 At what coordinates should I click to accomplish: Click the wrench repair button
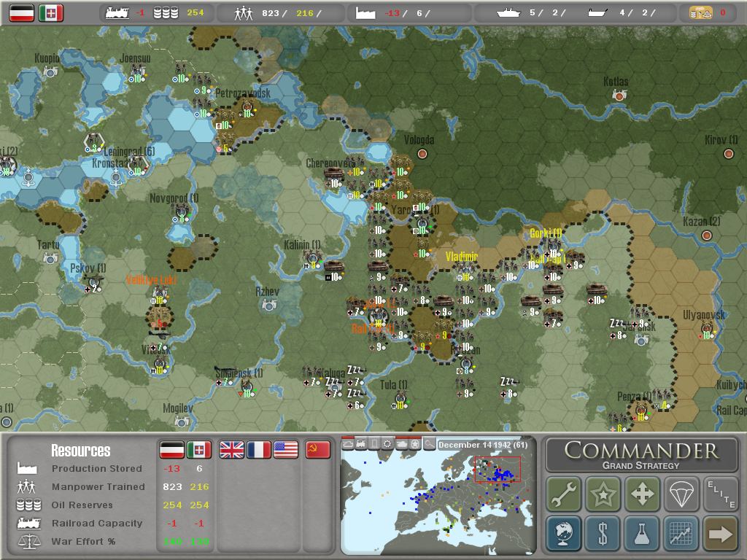pos(563,494)
